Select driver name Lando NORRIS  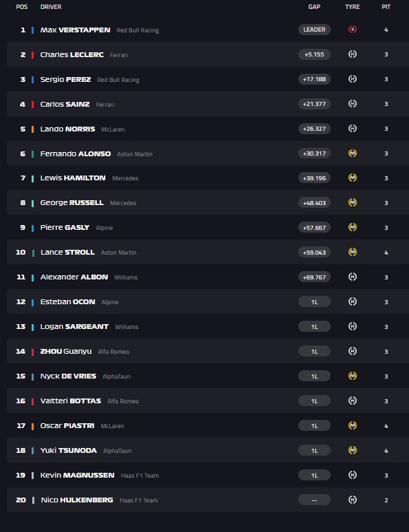point(67,129)
